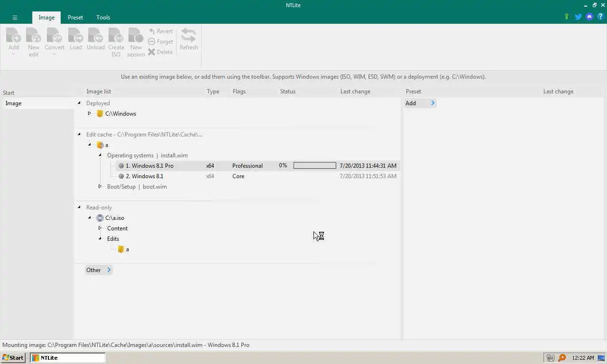The image size is (607, 364).
Task: Switch to the Image ribbon tab
Action: pos(46,18)
